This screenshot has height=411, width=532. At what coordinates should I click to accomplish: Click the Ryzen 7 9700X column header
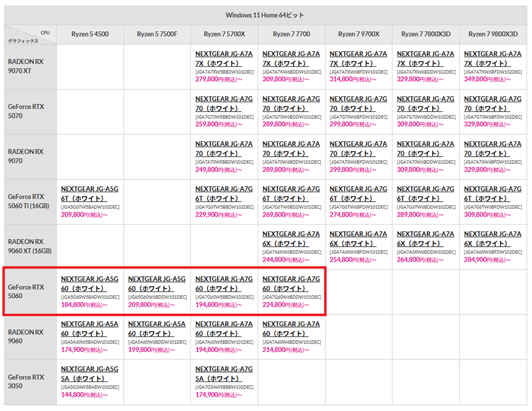[358, 34]
